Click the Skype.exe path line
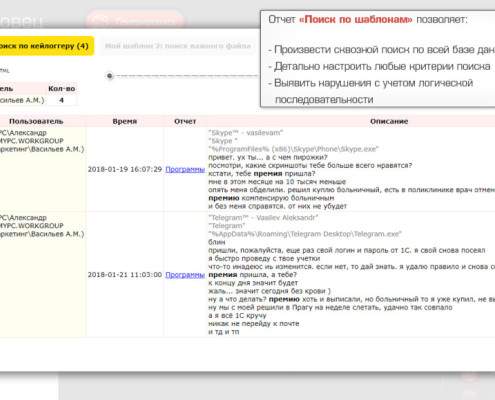495x400 pixels. 294,149
